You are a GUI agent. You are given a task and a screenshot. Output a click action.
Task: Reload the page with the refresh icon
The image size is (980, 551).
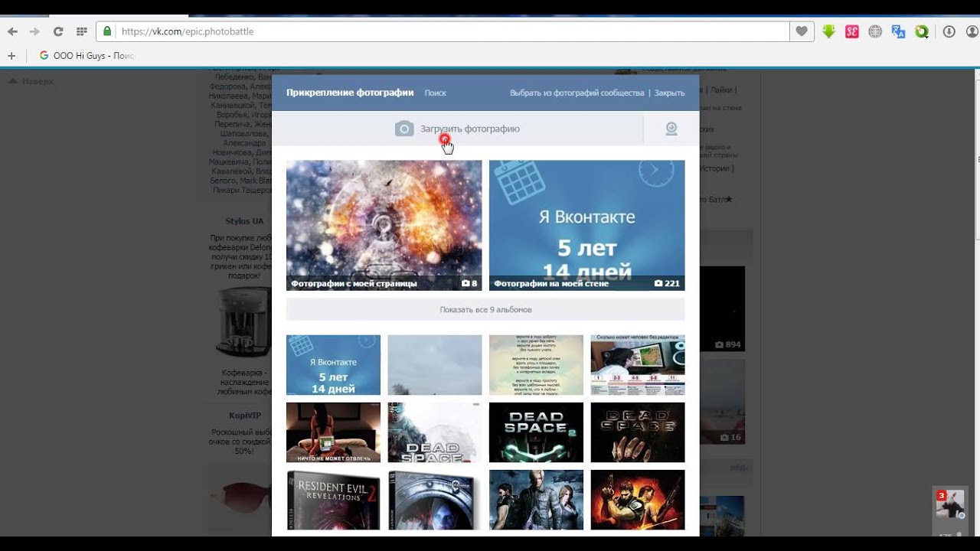click(x=57, y=31)
